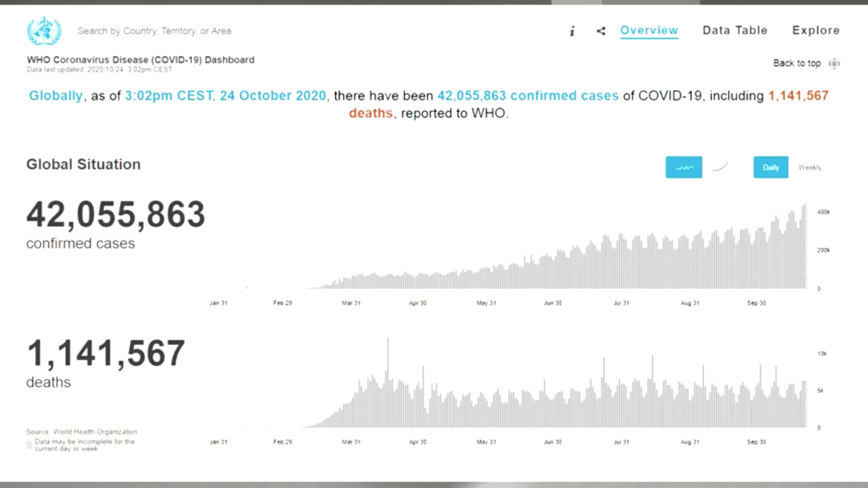868x488 pixels.
Task: Click the 42,055,863 confirmed cases text in summary
Action: coord(527,96)
